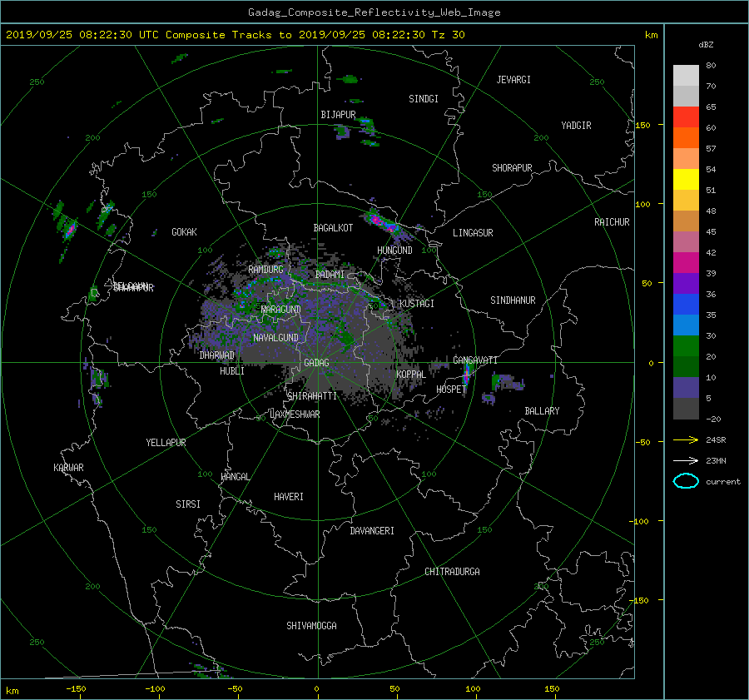Image resolution: width=749 pixels, height=700 pixels.
Task: Click the BAGALKOT label
Action: pyautogui.click(x=333, y=228)
